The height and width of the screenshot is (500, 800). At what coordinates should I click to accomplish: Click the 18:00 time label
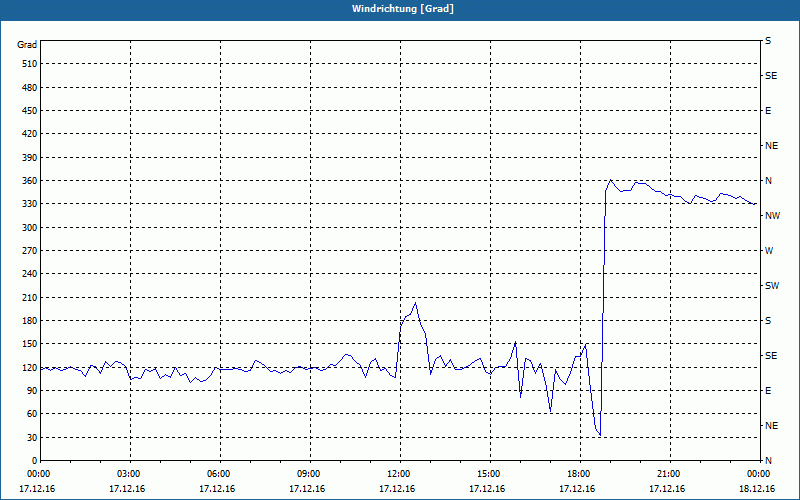[580, 474]
